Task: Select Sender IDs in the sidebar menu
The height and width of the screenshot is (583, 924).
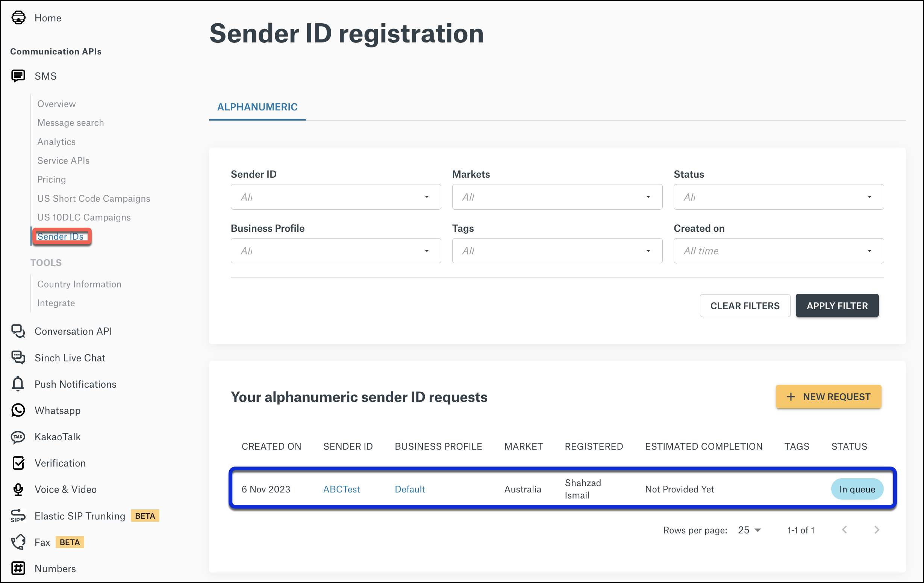Action: 61,236
